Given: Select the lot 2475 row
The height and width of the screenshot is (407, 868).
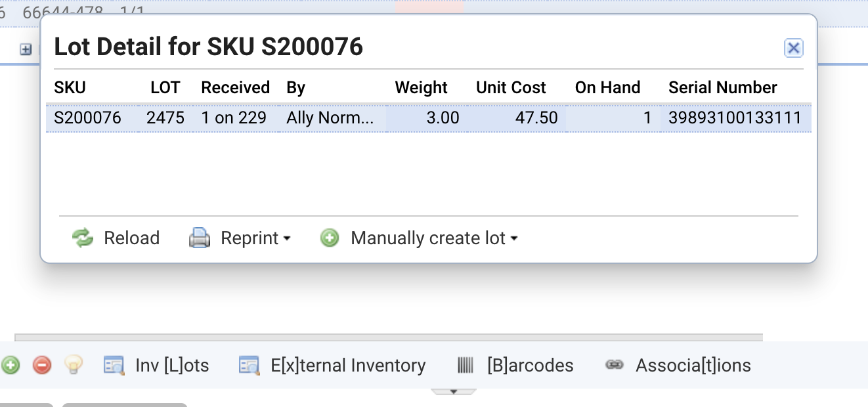Looking at the screenshot, I should 429,118.
